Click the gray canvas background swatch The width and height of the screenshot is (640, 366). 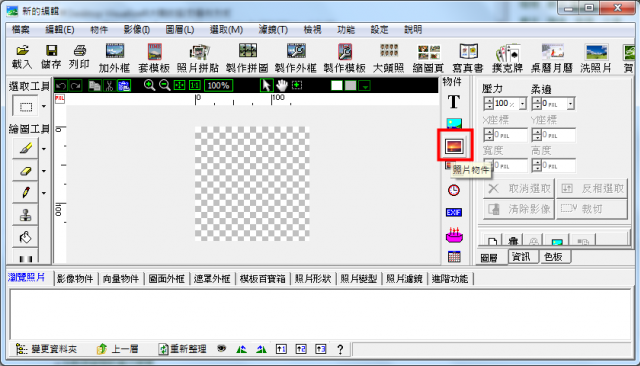coord(351,85)
